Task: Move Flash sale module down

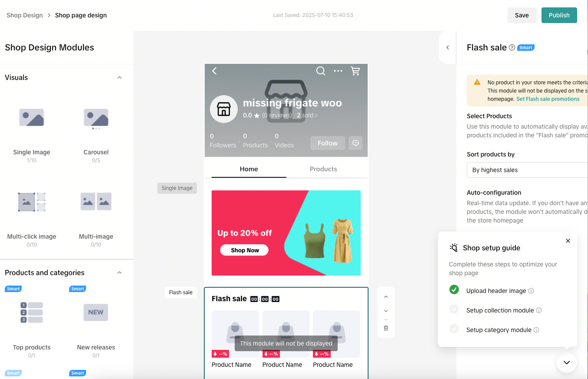Action: [x=386, y=311]
